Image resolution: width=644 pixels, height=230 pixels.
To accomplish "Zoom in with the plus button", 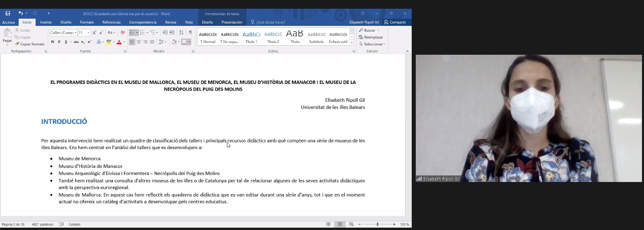I will point(394,224).
